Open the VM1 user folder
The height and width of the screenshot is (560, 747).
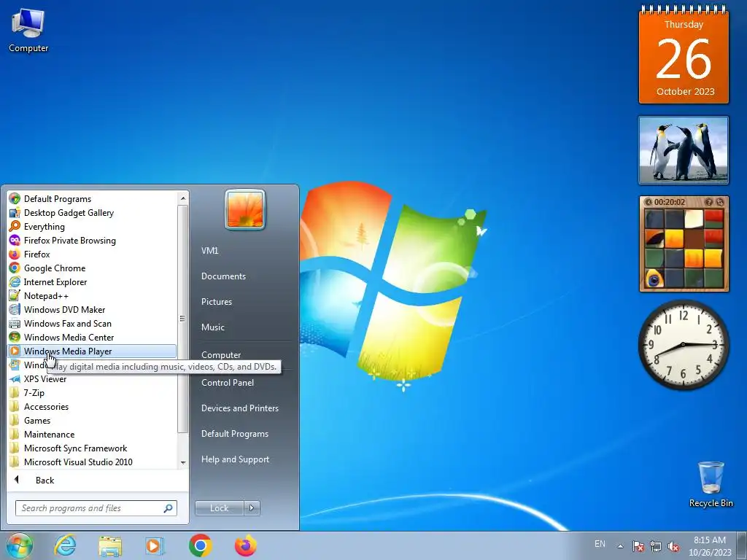click(209, 251)
